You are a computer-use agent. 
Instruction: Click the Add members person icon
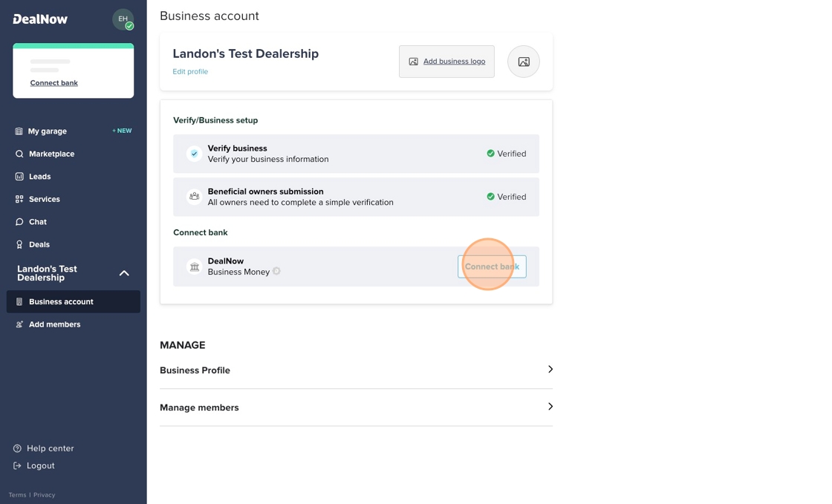pos(19,324)
